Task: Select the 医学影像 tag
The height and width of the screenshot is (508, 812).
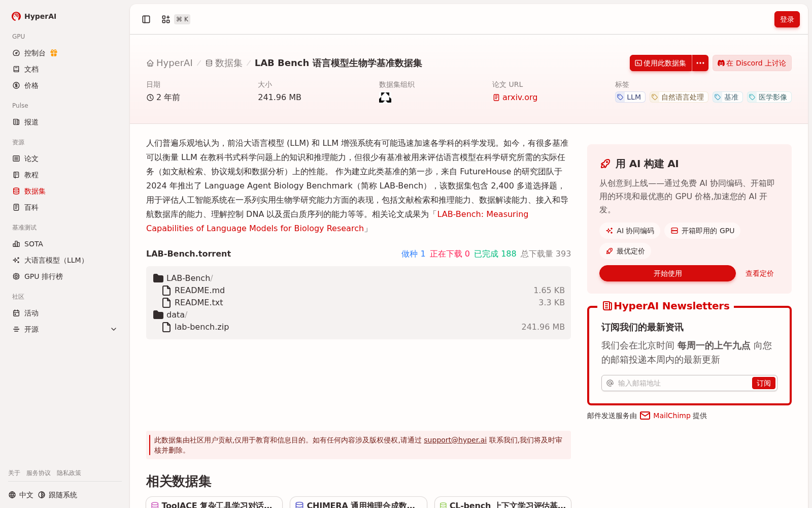Action: click(769, 97)
